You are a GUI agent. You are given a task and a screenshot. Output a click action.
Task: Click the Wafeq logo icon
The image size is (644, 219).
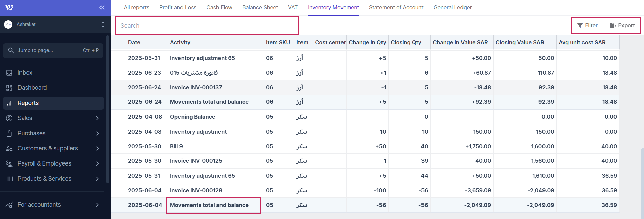pos(9,7)
